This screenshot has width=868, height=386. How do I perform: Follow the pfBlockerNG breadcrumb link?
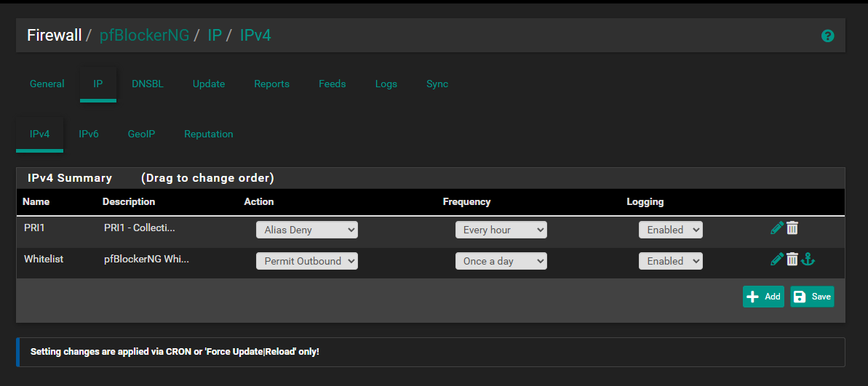point(144,36)
